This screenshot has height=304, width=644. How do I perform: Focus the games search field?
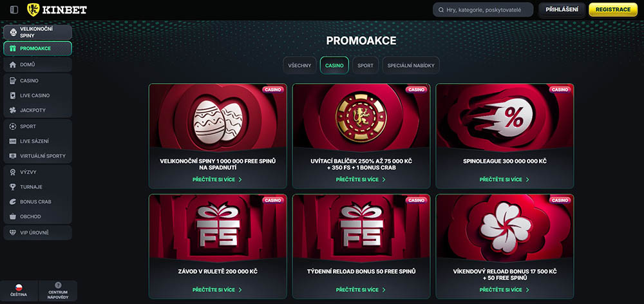pos(483,10)
